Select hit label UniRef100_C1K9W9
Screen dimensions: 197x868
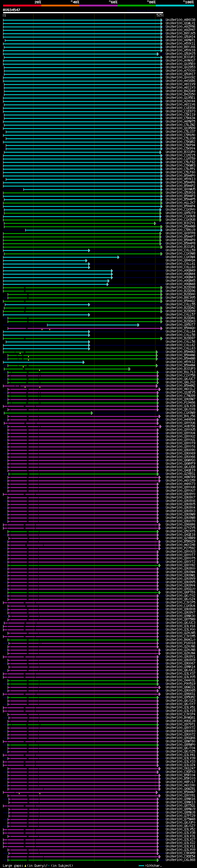(180, 413)
